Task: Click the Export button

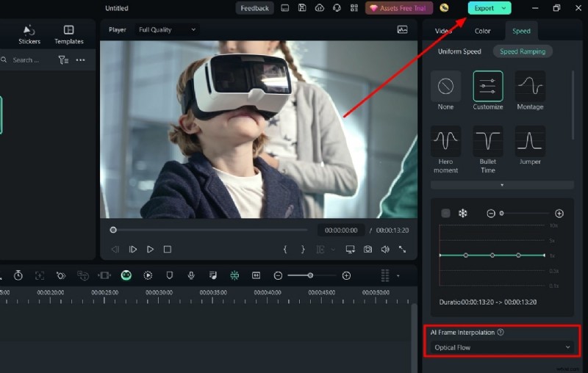Action: click(x=484, y=8)
